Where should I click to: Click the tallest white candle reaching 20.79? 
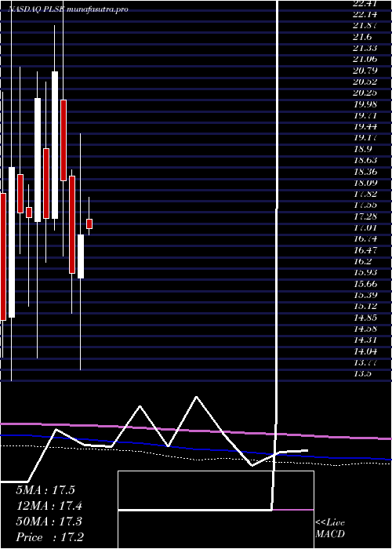55,145
